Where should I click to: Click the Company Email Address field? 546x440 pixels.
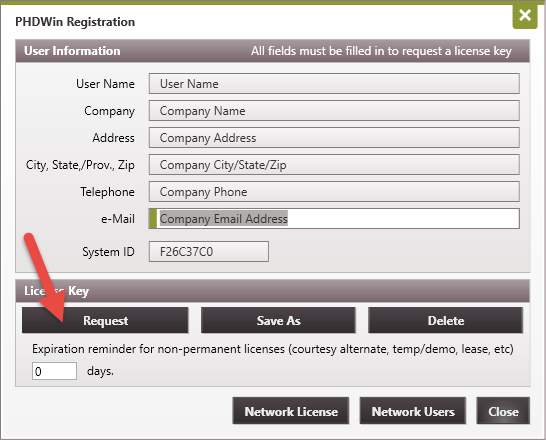[334, 219]
